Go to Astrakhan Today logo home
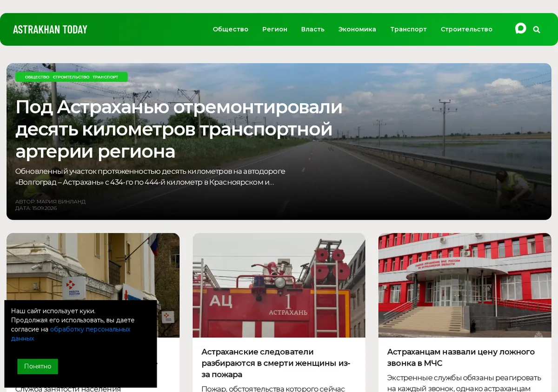The height and width of the screenshot is (392, 558). coord(50,29)
